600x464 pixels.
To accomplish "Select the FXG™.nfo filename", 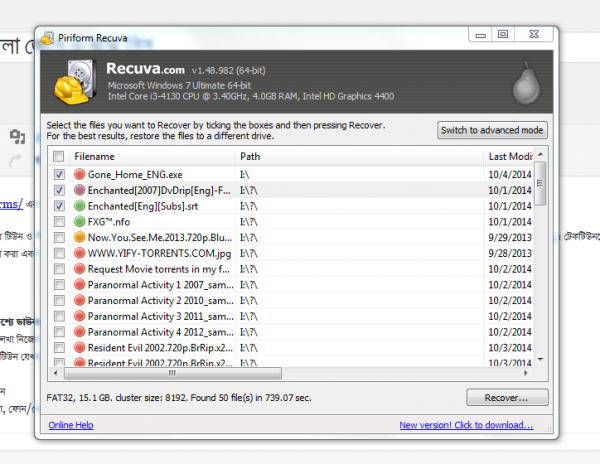I will pyautogui.click(x=109, y=221).
